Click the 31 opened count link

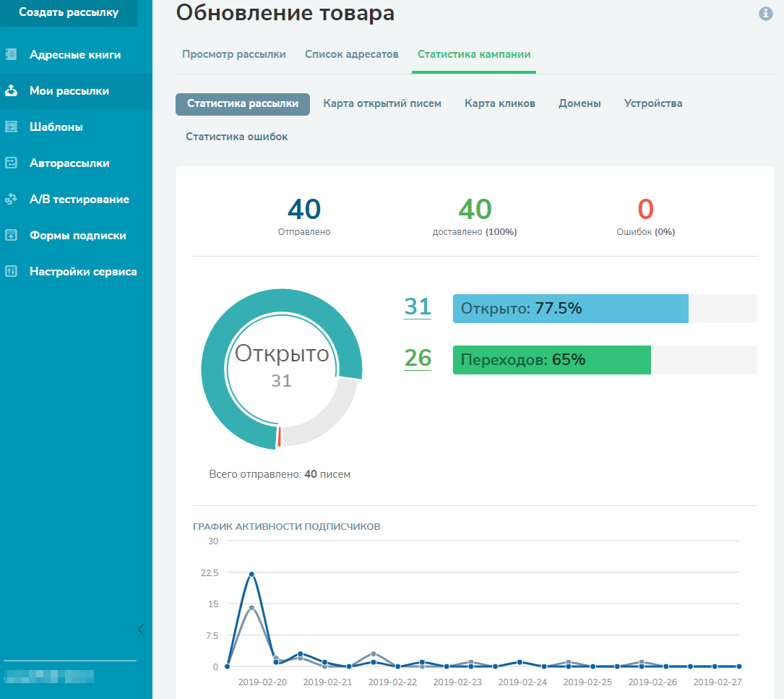(418, 306)
